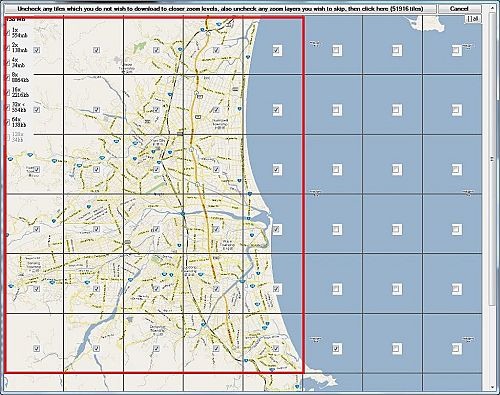500x395 pixels.
Task: Check the fourth-row tile in the seventh column
Action: 396,229
